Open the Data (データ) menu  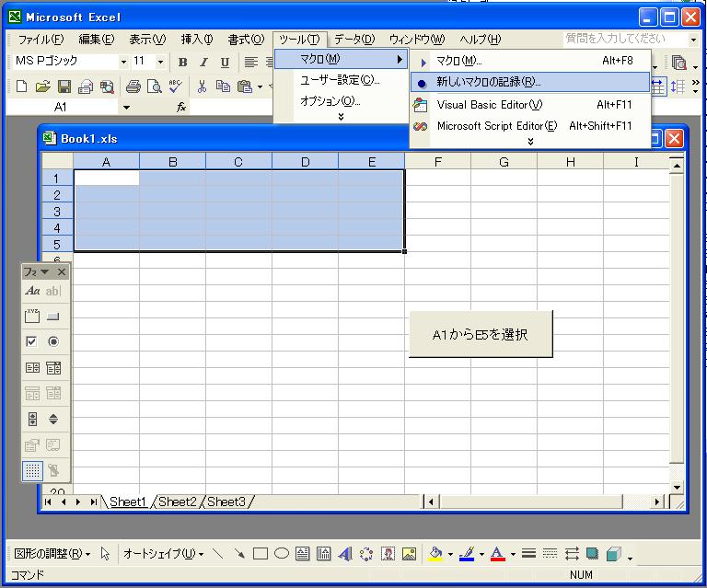point(354,40)
